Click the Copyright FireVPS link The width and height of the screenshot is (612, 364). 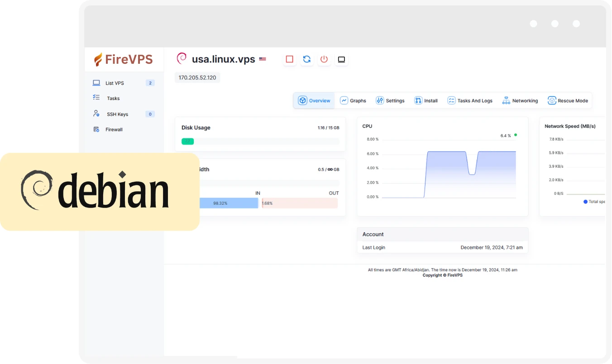click(x=443, y=275)
